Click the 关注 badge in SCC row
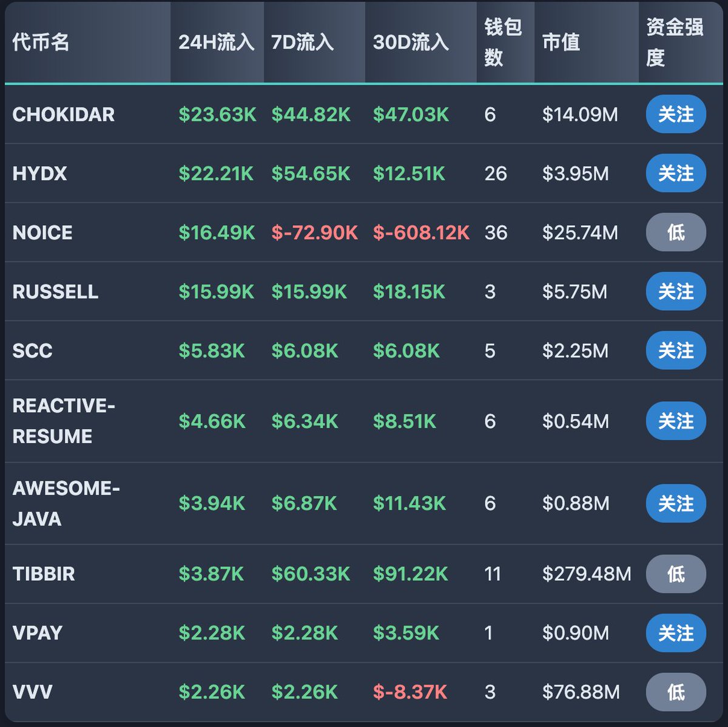Screen dimensions: 728x727 point(675,351)
